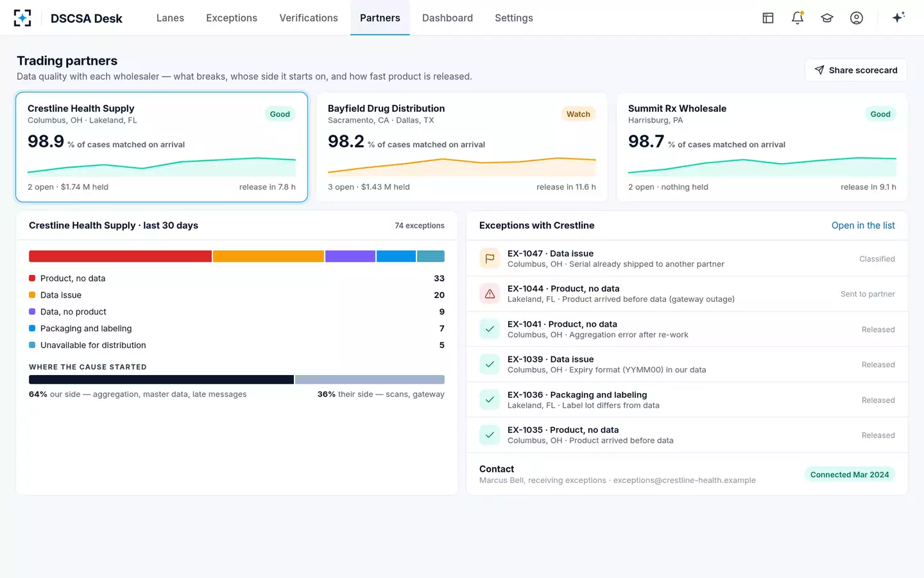Open the Dashboard tab
This screenshot has height=578, width=924.
click(447, 18)
